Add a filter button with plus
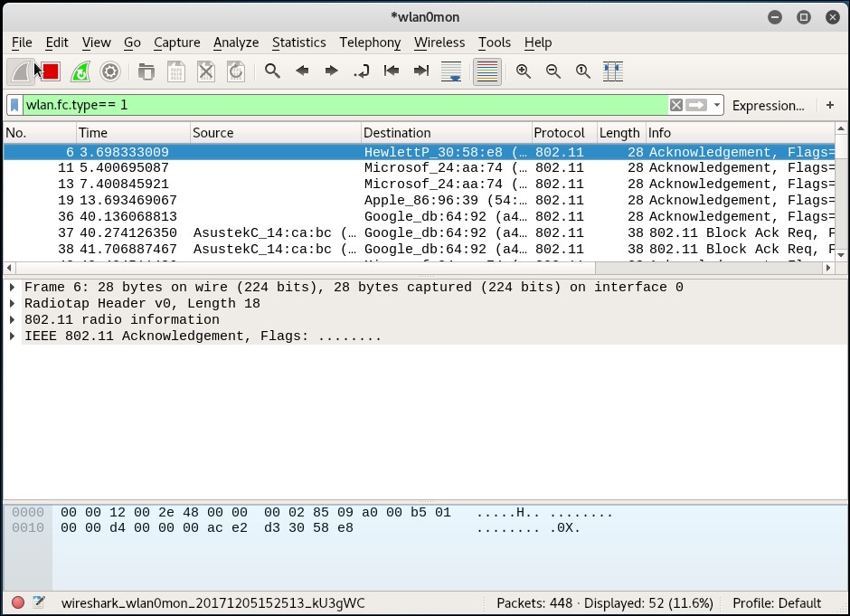This screenshot has width=850, height=616. coord(830,105)
